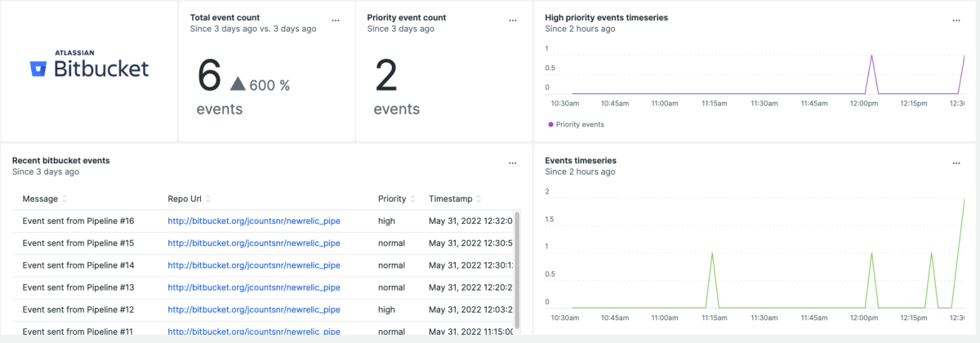Click the events table vertical scrollbar
This screenshot has height=343, width=980.
click(516, 261)
